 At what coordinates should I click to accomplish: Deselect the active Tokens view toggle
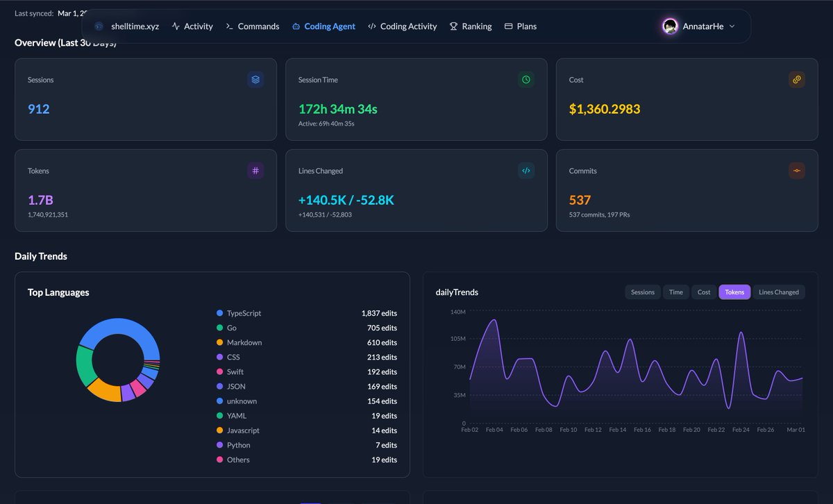point(734,292)
